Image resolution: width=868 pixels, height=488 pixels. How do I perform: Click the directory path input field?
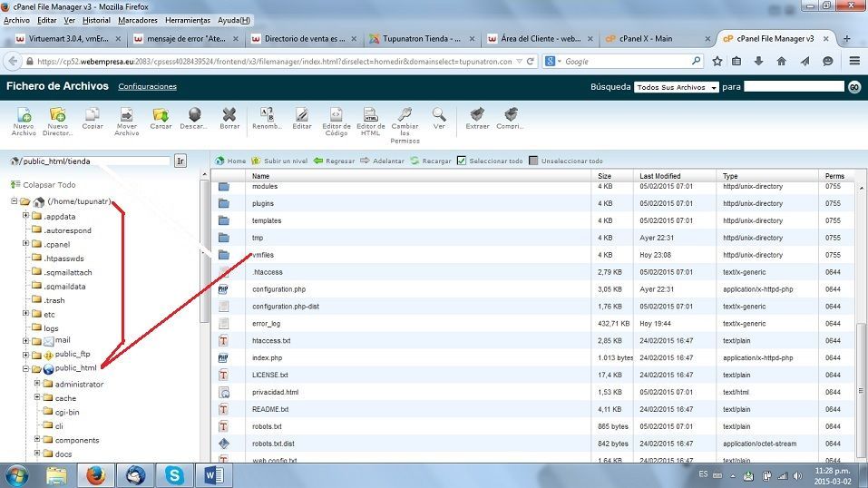(x=94, y=161)
